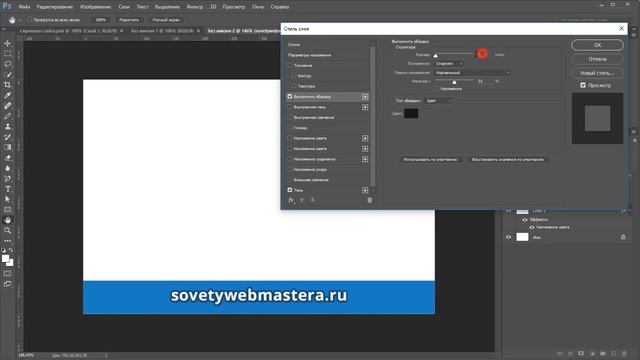
Task: Select Параметры наложения in the styles list
Action: (x=309, y=55)
